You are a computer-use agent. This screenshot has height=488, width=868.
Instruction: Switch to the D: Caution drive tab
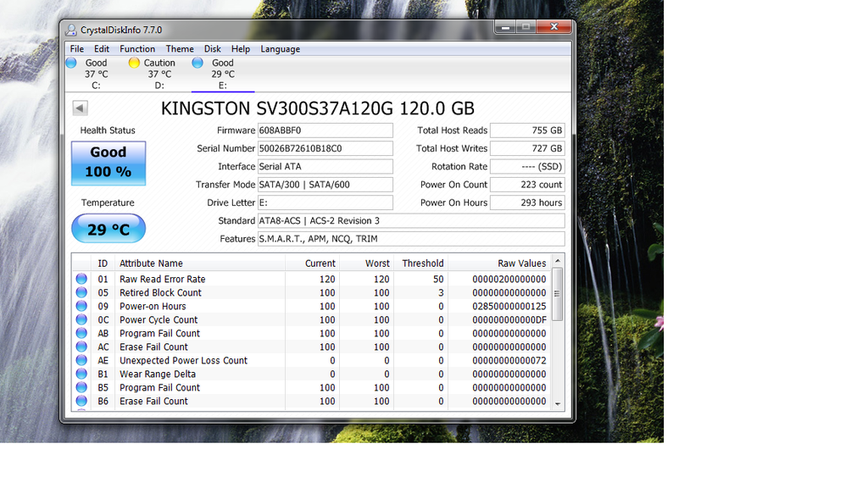[x=159, y=75]
